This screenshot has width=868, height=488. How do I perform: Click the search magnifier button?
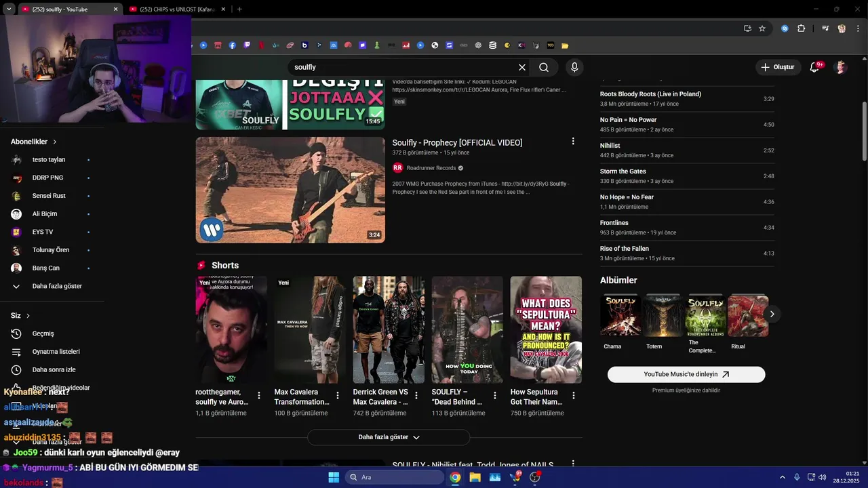pos(544,67)
